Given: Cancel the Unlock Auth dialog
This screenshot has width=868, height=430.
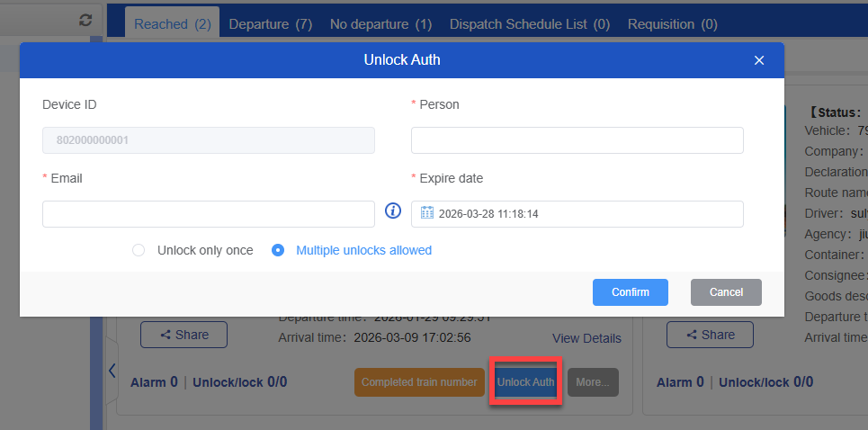Looking at the screenshot, I should tap(726, 292).
